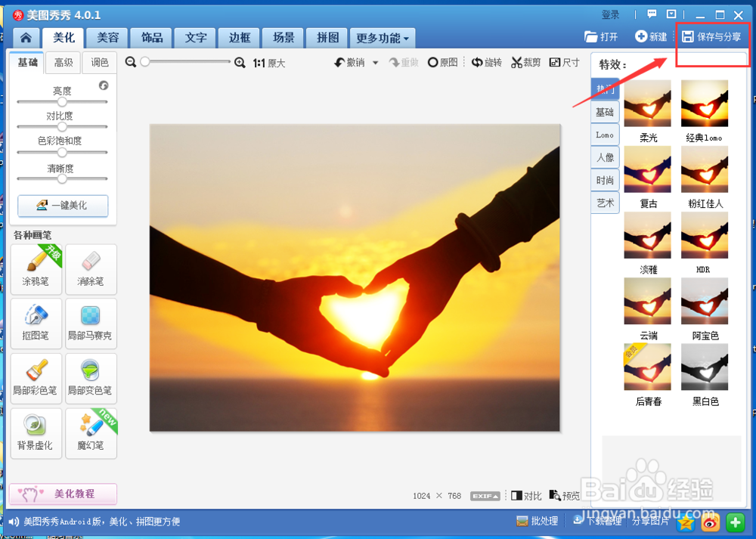Select the 消除笔 eraser tool
Image resolution: width=756 pixels, height=539 pixels.
91,269
